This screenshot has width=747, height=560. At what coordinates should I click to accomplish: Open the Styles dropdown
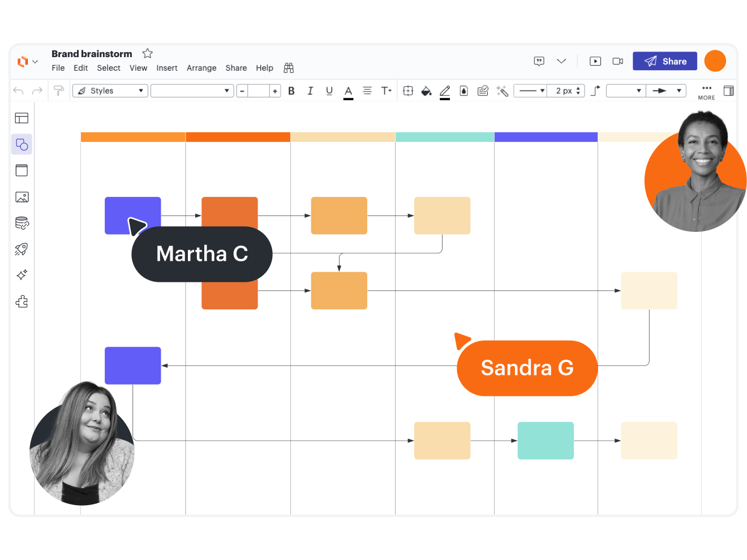pos(110,91)
